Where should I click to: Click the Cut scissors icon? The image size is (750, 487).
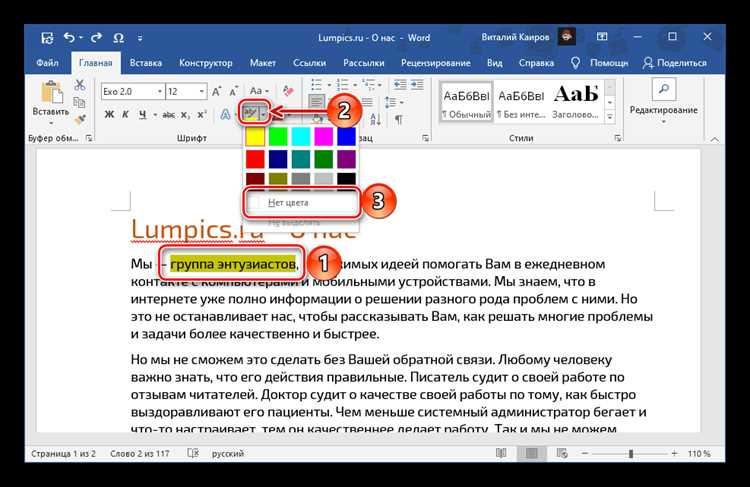point(79,85)
